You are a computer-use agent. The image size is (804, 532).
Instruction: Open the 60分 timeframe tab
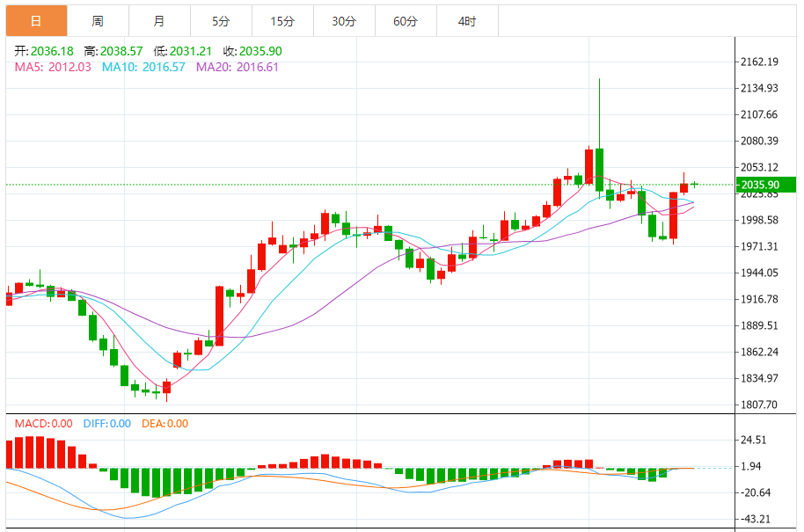(406, 21)
